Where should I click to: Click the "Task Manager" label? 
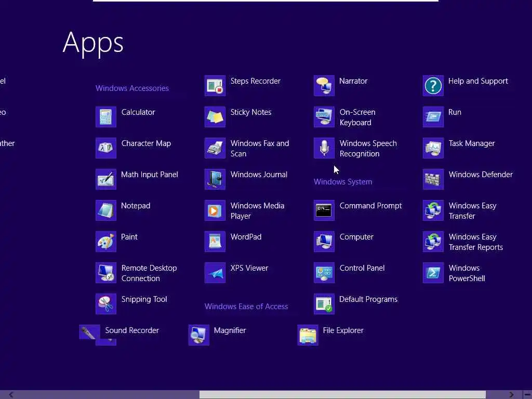(472, 143)
